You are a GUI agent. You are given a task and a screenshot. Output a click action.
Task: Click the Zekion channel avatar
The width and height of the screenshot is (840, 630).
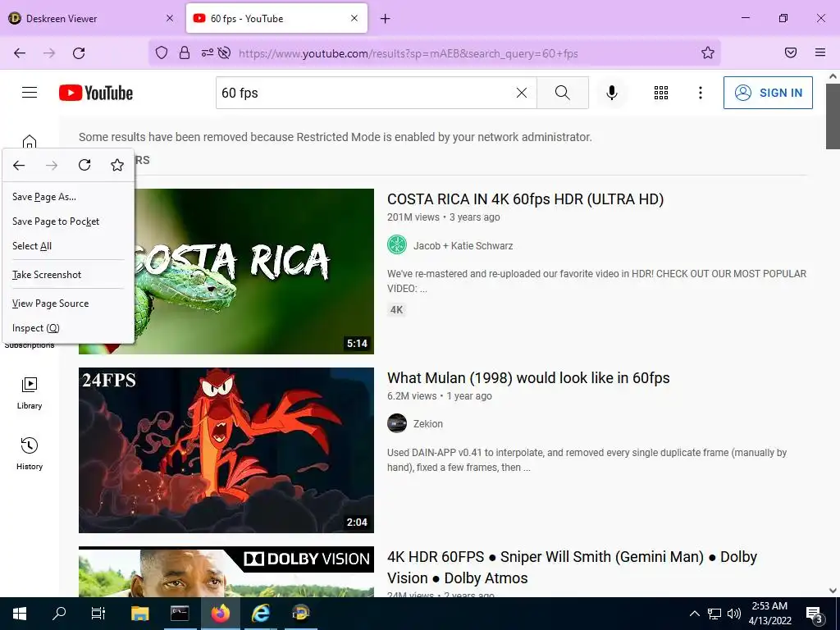(397, 423)
